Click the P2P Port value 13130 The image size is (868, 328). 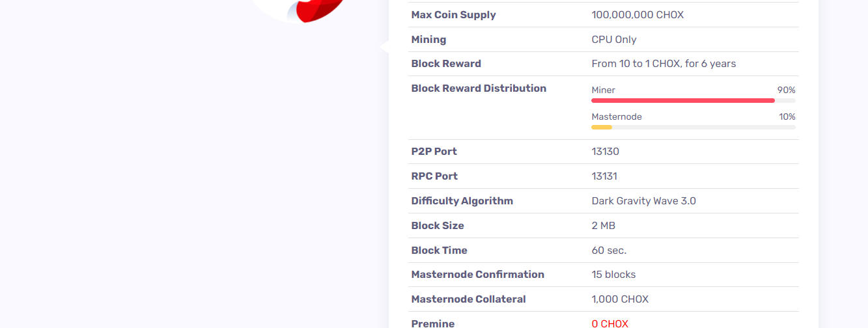(605, 152)
